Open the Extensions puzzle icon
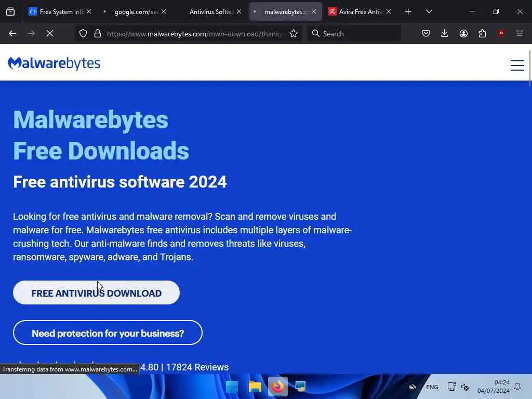The height and width of the screenshot is (399, 532). click(x=482, y=33)
